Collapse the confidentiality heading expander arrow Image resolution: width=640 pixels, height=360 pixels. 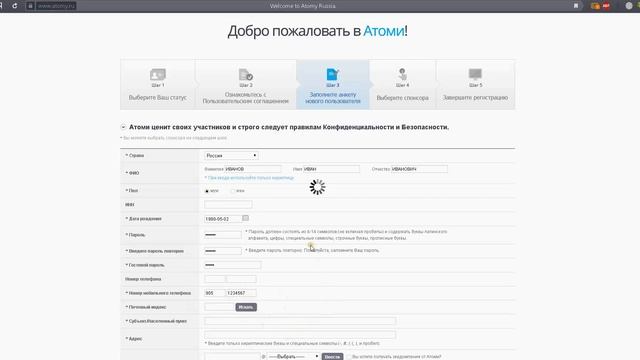[123, 127]
